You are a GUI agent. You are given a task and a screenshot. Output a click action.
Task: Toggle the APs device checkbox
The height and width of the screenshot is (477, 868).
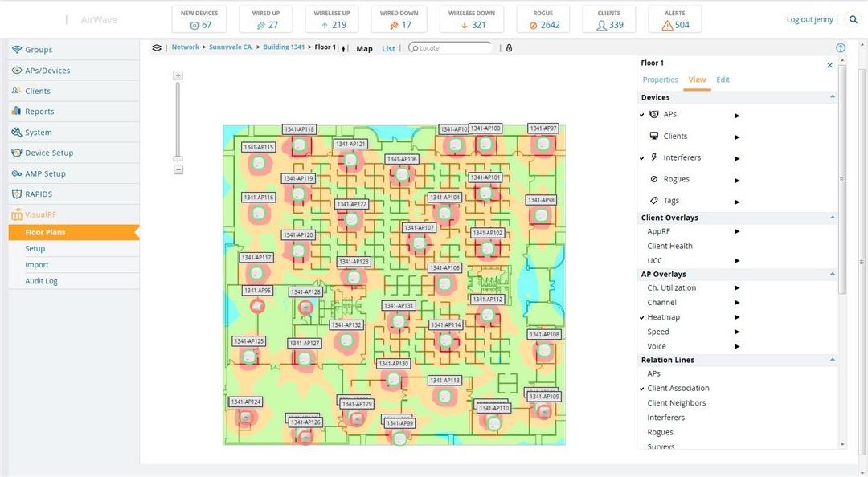click(643, 115)
